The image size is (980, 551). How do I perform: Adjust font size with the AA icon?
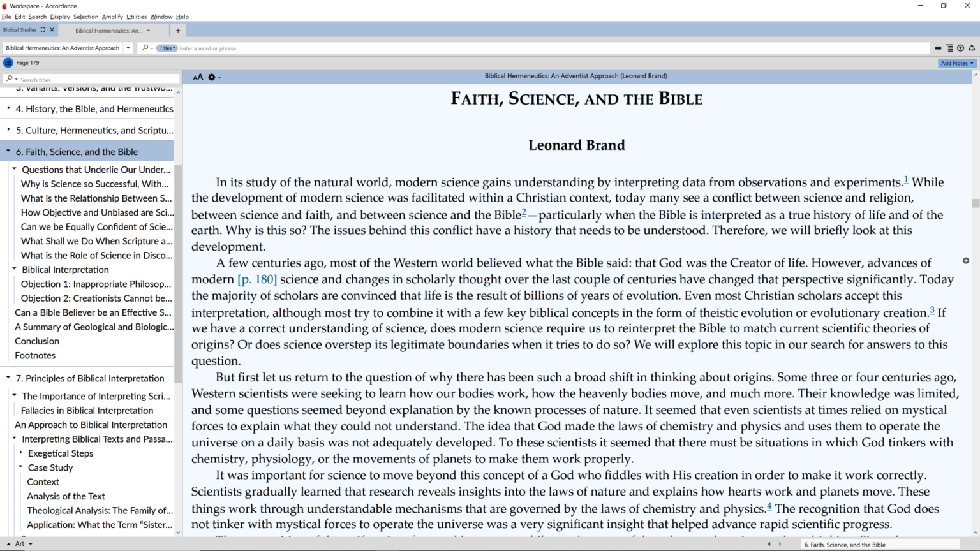[x=197, y=77]
